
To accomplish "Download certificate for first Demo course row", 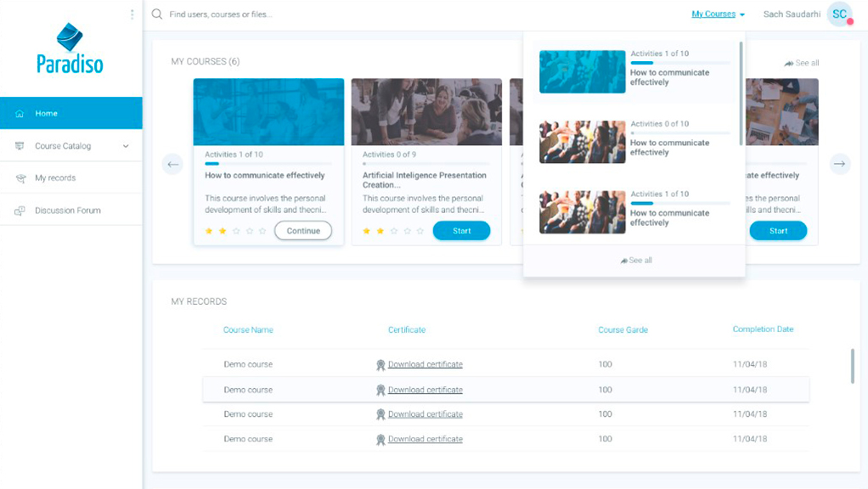I will pos(426,364).
